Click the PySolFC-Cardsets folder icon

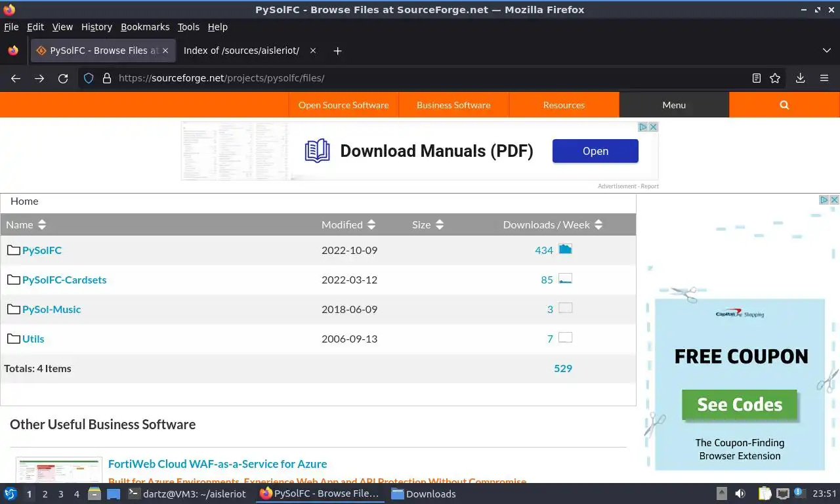[x=13, y=279]
